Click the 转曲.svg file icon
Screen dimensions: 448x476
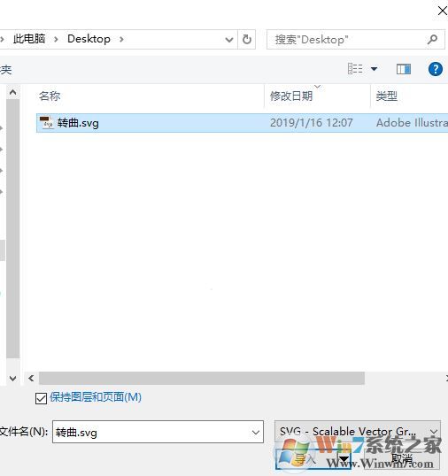point(47,123)
